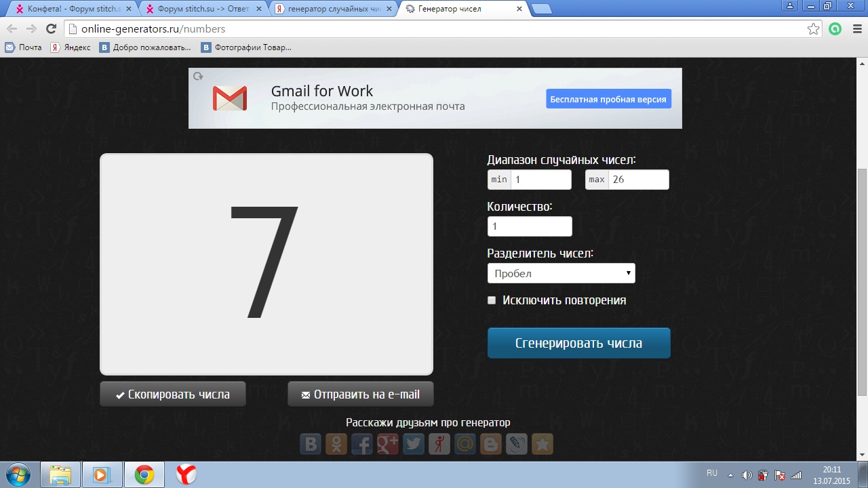The image size is (868, 488).
Task: Share on Odnoklassniki via the orange icon
Action: point(336,445)
